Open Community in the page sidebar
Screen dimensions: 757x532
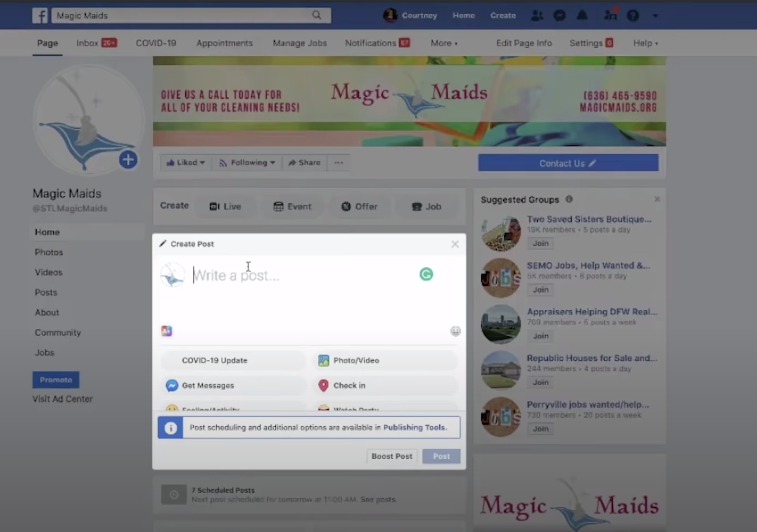pos(58,332)
